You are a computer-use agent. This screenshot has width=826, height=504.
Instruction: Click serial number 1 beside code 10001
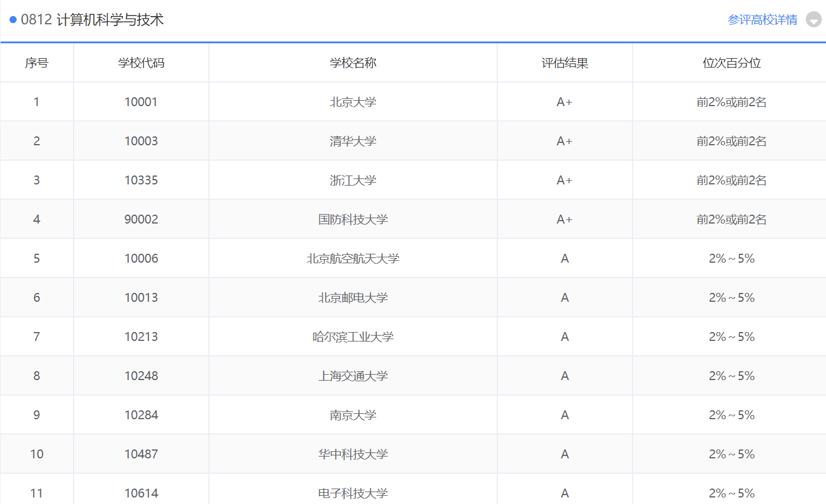[x=37, y=102]
